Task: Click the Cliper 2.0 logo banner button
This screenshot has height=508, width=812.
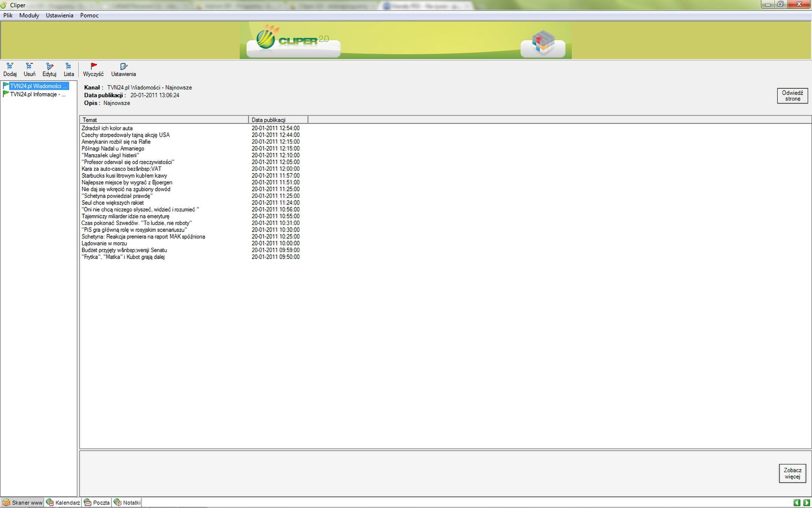Action: click(293, 42)
